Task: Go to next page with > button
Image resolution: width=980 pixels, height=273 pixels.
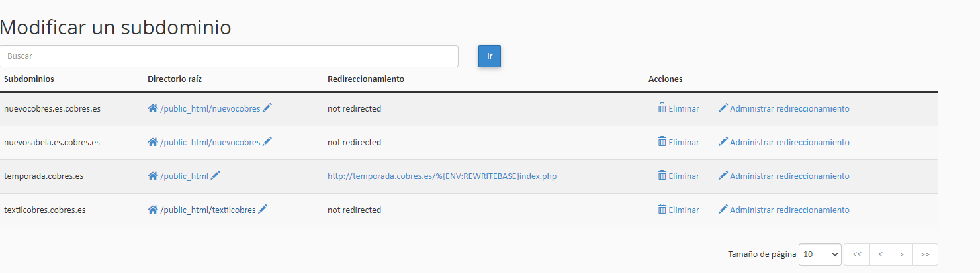Action: 901,254
